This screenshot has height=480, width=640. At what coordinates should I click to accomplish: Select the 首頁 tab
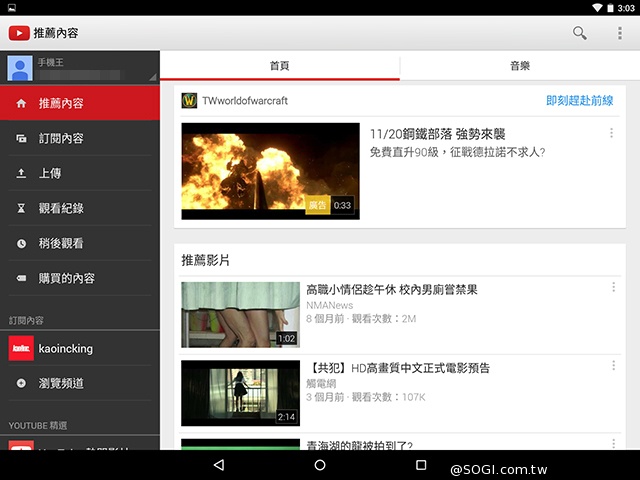point(280,65)
